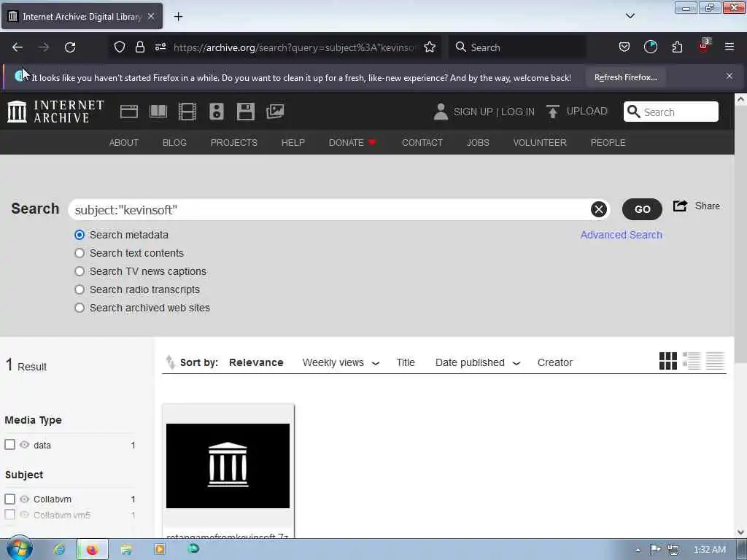Open the BLOG menu item
This screenshot has height=560, width=747.
[x=174, y=142]
